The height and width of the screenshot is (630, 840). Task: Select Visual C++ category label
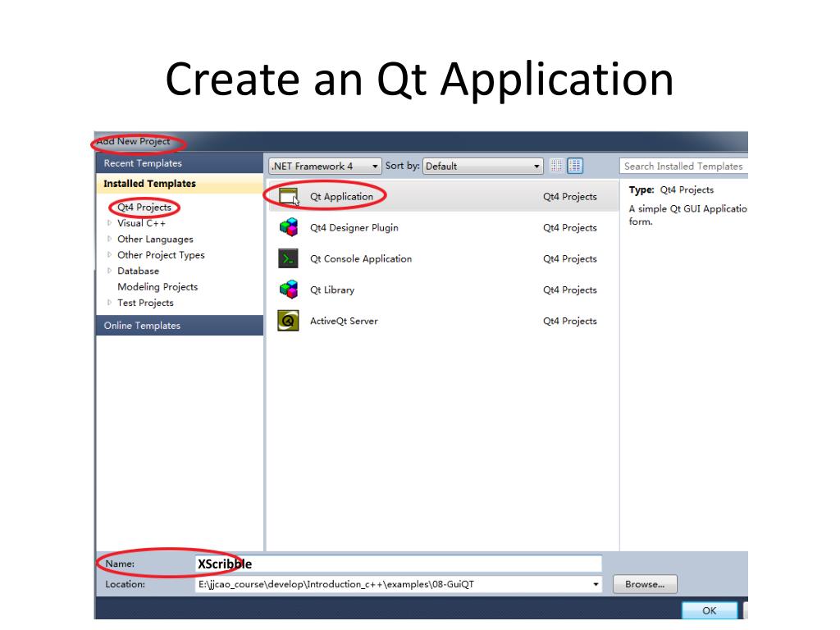(x=141, y=223)
